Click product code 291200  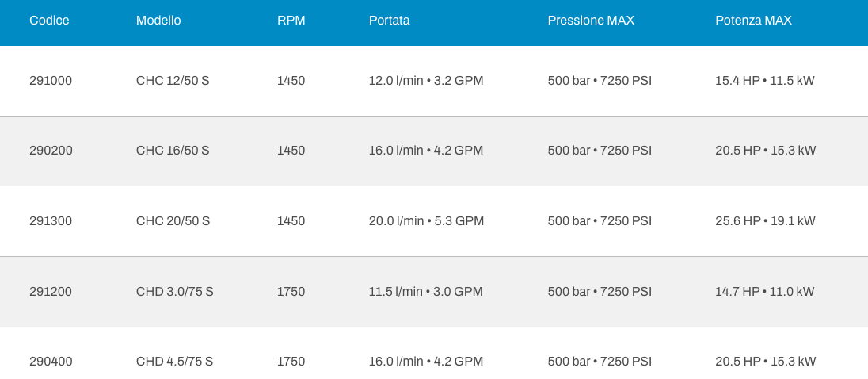[51, 292]
